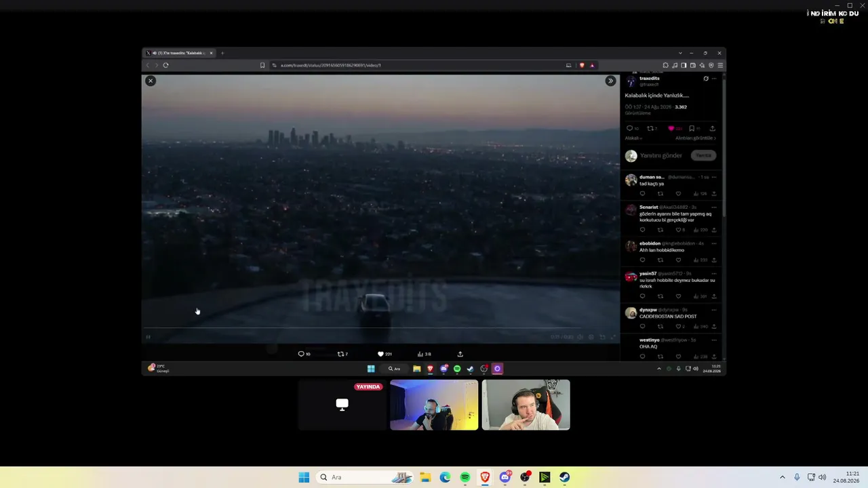The height and width of the screenshot is (488, 868).
Task: Click the Ara search box on the taskbar
Action: tap(365, 477)
